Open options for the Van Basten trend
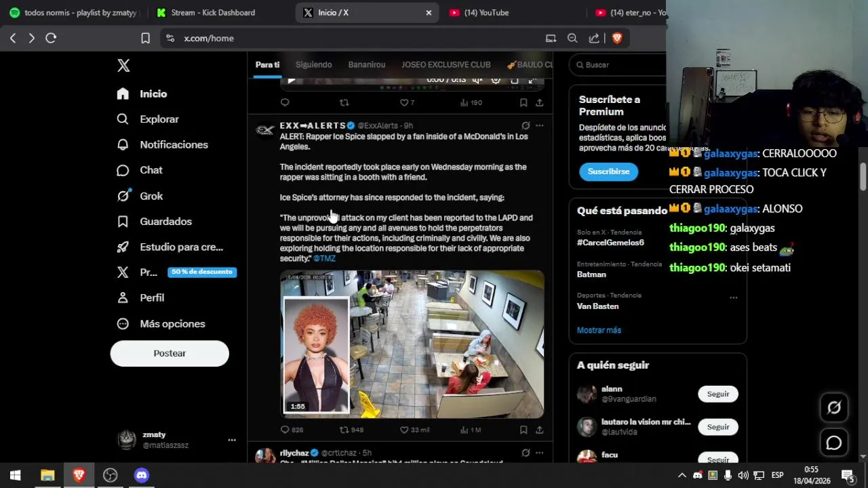Image resolution: width=868 pixels, height=488 pixels. [x=733, y=298]
